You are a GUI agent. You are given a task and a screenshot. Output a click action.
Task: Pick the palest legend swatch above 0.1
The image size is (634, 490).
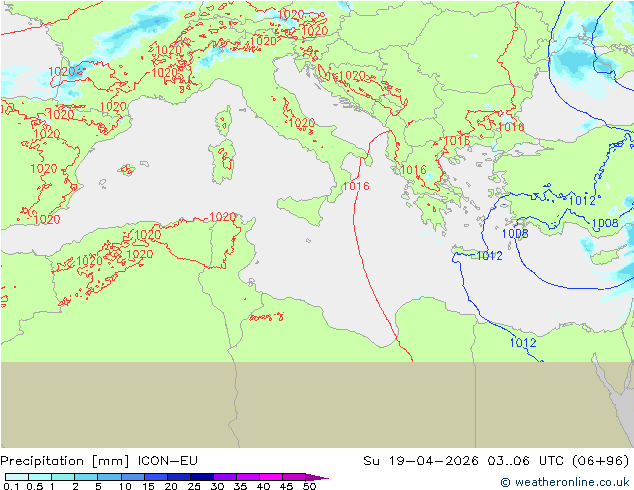click(17, 477)
